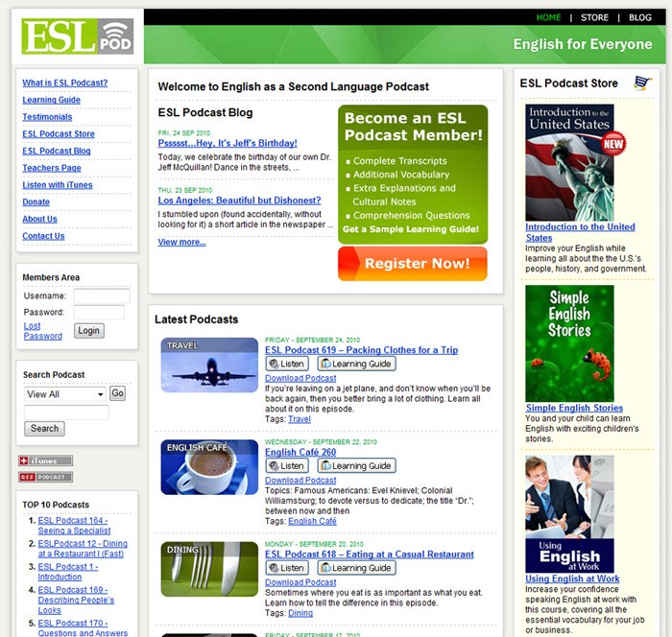The image size is (672, 637).
Task: Open ESL Podcast 619 – Packing Clothes title
Action: (x=361, y=350)
